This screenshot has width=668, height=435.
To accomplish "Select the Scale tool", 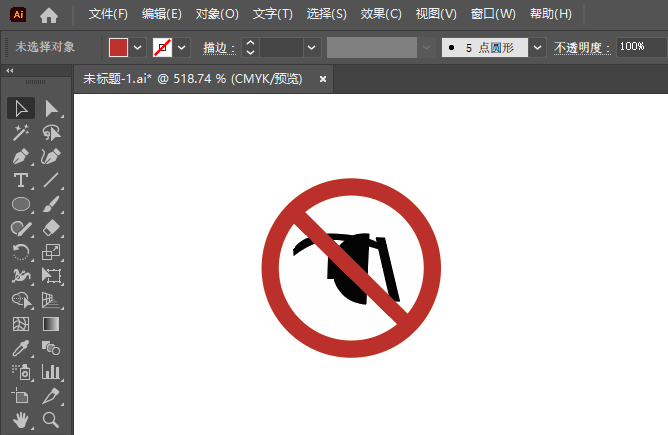I will click(52, 252).
